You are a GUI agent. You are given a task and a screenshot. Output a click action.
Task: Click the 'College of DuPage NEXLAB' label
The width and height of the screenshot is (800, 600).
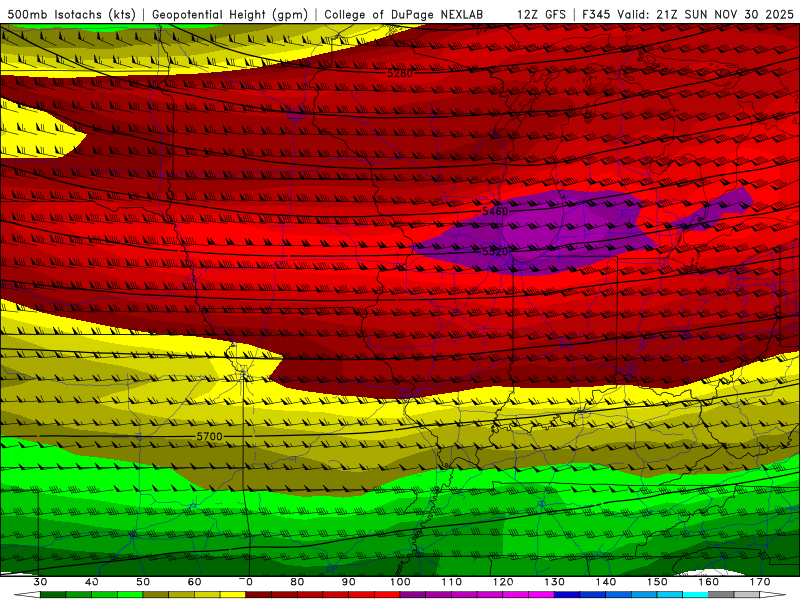click(x=404, y=15)
